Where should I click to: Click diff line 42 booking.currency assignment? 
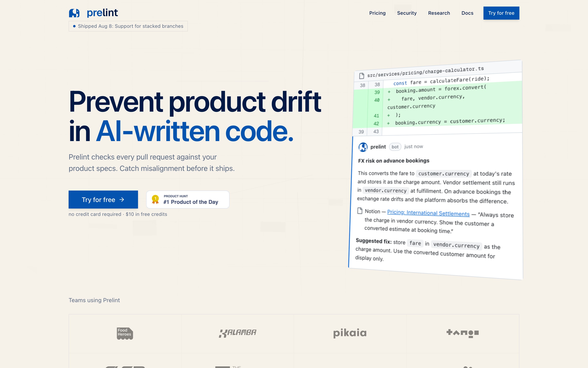pyautogui.click(x=450, y=121)
